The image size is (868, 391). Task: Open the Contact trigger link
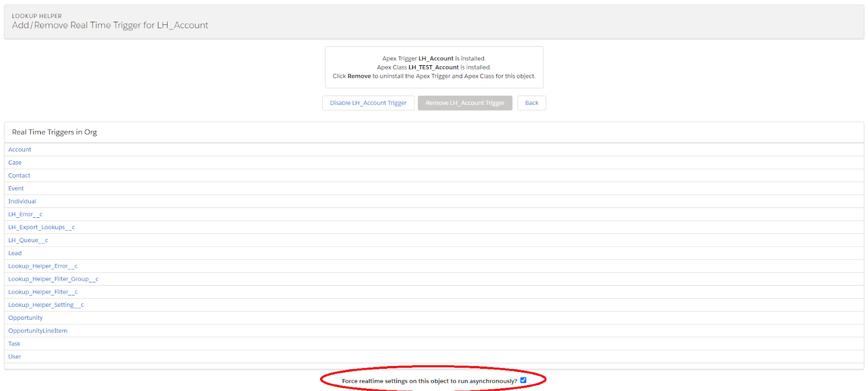click(19, 176)
